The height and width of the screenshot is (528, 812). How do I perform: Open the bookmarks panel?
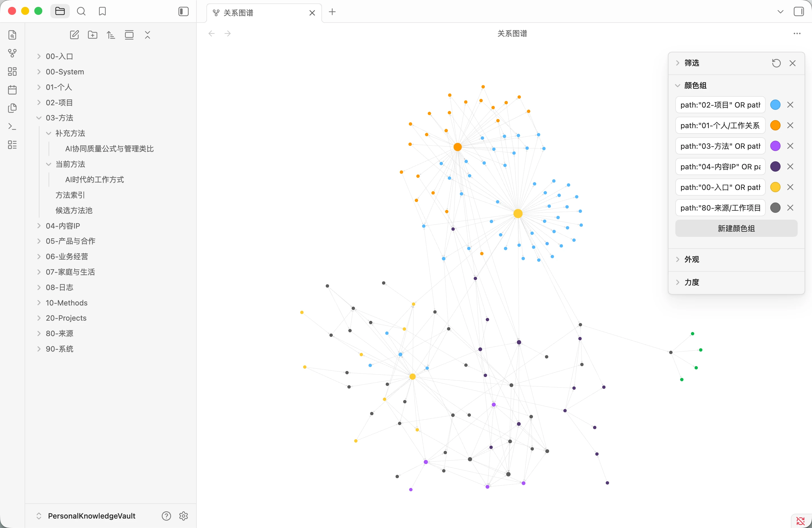pos(102,11)
